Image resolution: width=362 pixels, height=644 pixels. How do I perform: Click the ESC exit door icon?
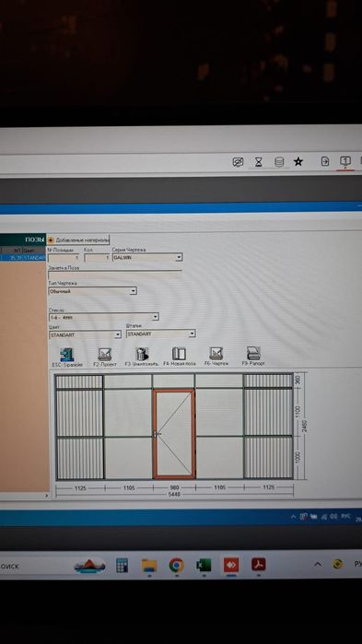(x=66, y=354)
